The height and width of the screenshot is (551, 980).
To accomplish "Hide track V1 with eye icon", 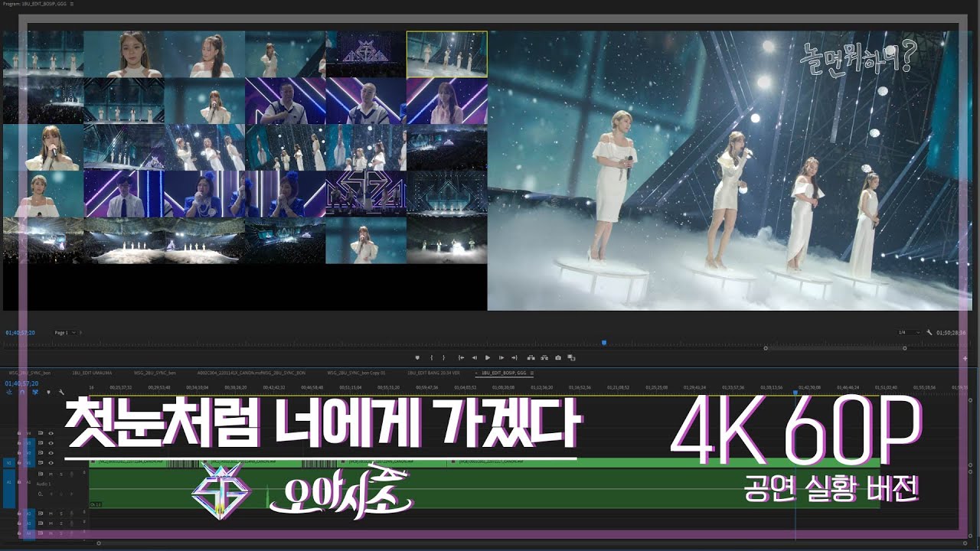I will (x=51, y=463).
